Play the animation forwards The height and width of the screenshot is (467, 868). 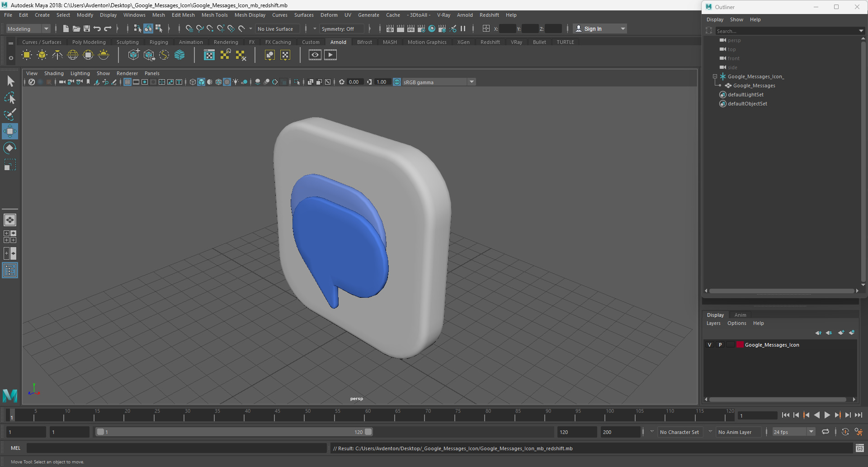pos(827,415)
